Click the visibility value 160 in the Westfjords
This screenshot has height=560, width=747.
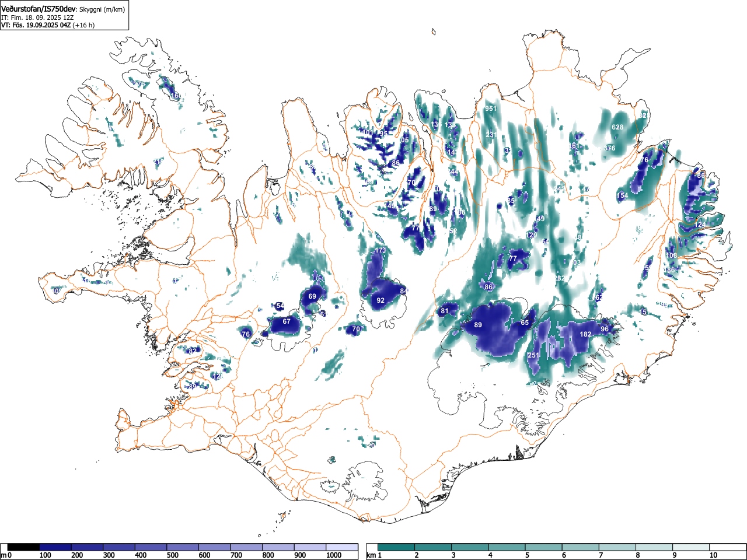pos(176,96)
